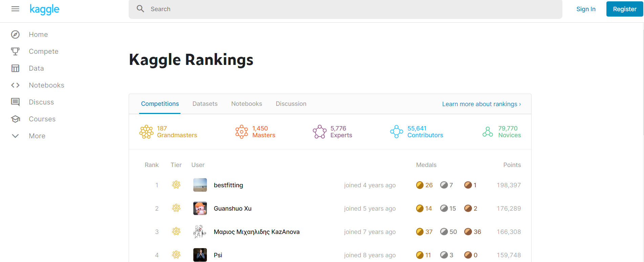Click Guanshuo Xu's avatar thumbnail

click(200, 208)
